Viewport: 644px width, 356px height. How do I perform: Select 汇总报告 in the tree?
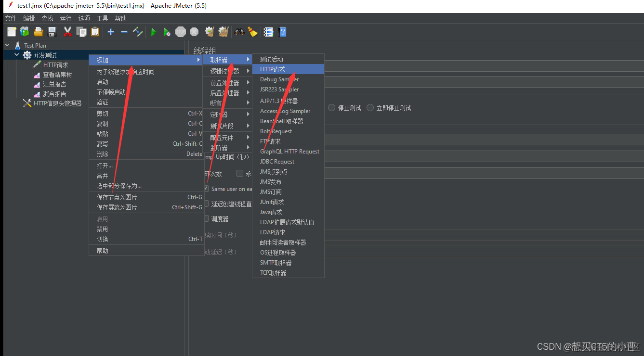pyautogui.click(x=54, y=84)
